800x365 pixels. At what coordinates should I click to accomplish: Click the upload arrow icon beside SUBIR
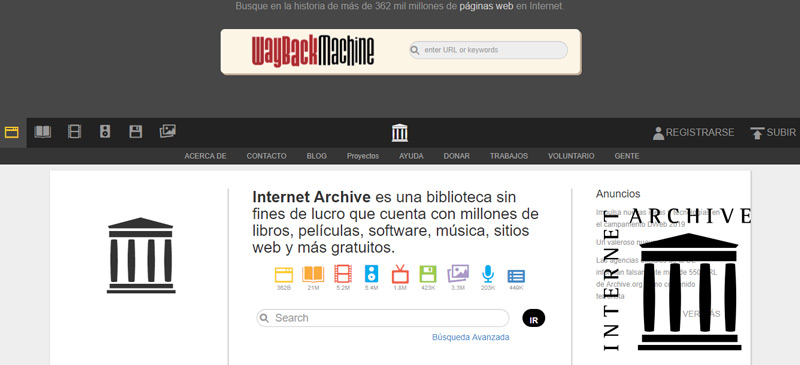click(757, 133)
